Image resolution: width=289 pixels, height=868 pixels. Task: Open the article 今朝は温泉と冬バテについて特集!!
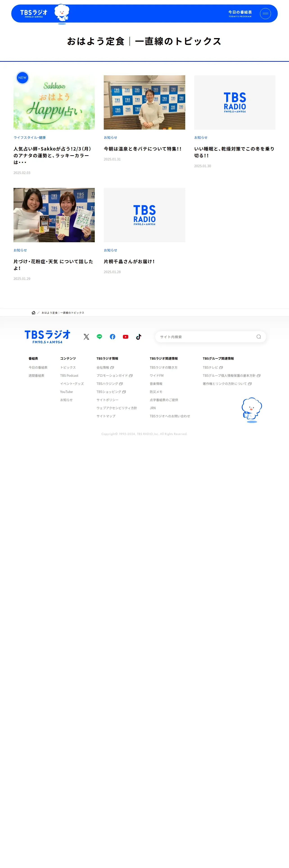pos(143,148)
